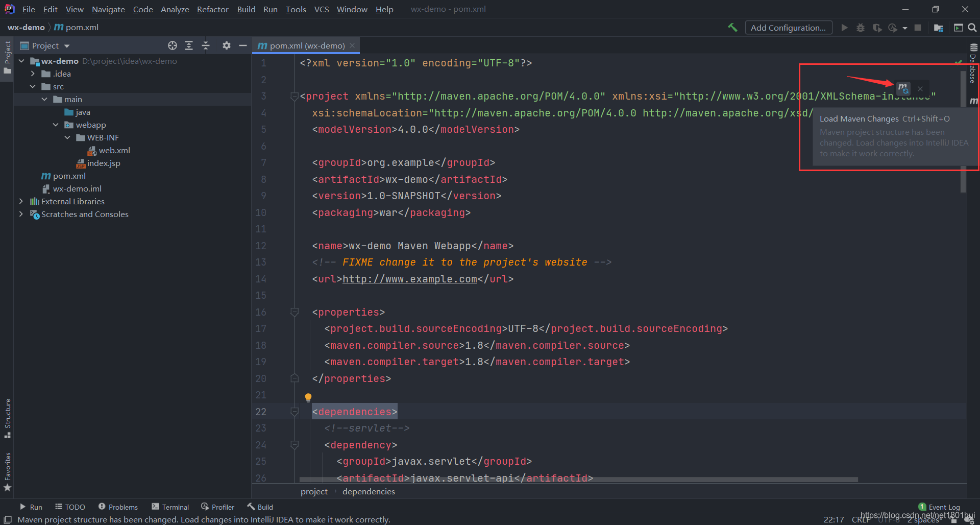Viewport: 980px width, 525px height.
Task: Toggle the Favorites tool window side tab
Action: [7, 472]
